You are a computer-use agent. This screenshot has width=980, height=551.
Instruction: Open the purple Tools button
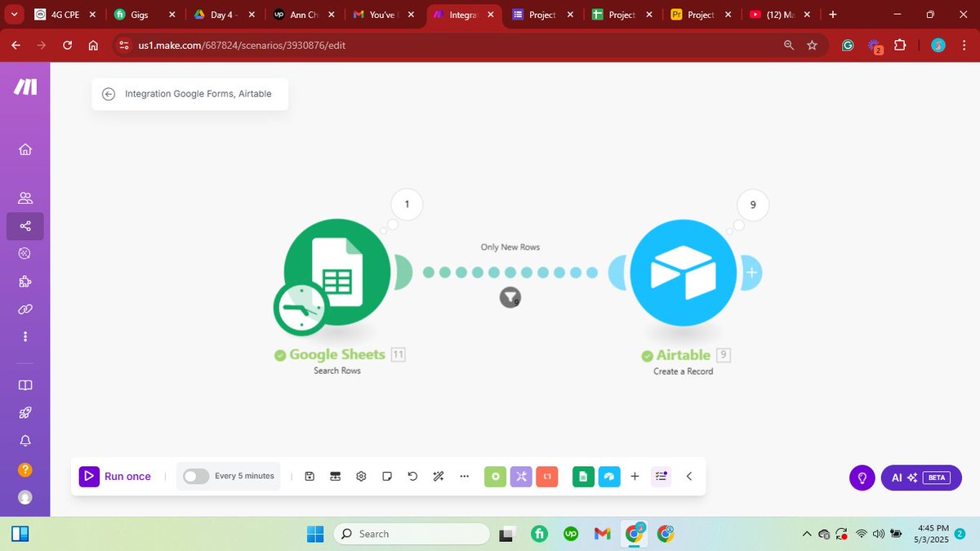(521, 476)
